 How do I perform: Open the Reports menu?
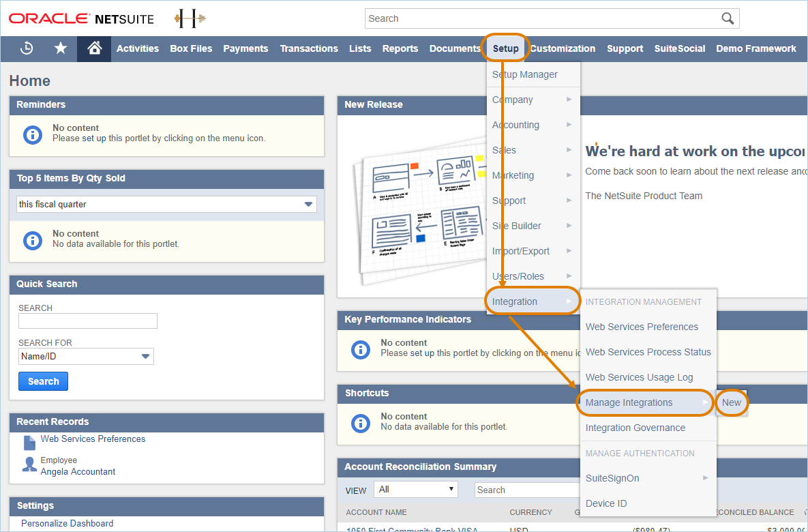click(x=400, y=48)
